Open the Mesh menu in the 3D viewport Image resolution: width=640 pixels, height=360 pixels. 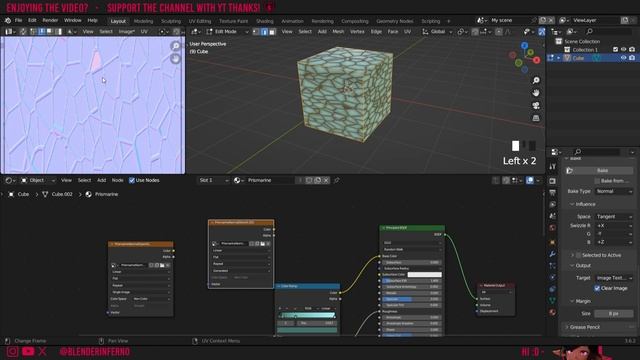tap(338, 31)
